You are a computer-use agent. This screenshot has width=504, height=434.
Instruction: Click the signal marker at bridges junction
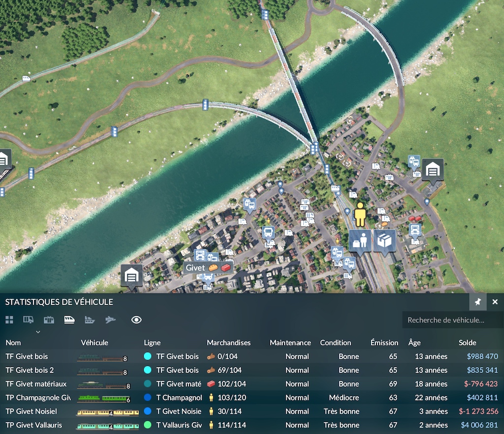314,148
